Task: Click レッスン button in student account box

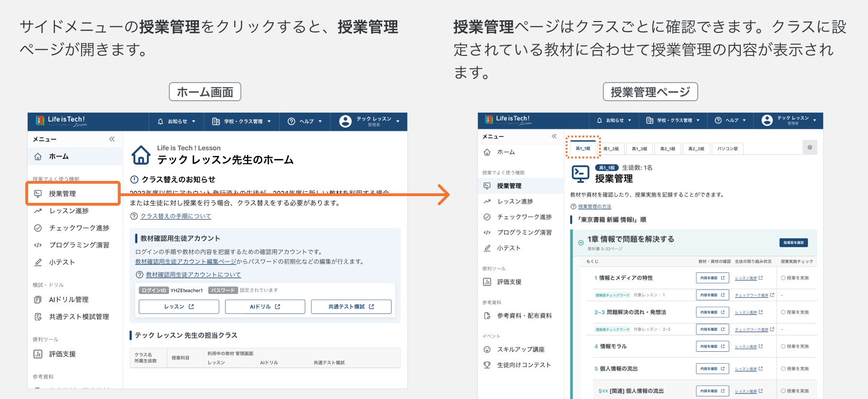Action: [179, 306]
